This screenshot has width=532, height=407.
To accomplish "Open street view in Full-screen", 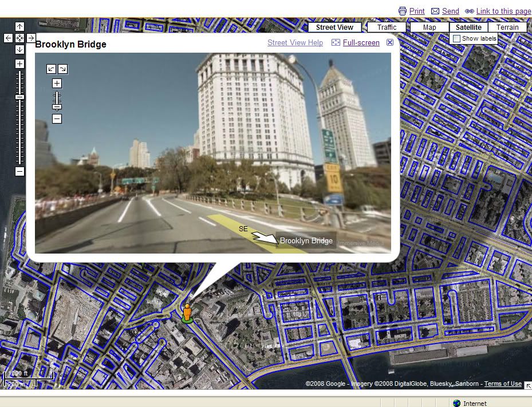I will [x=361, y=43].
